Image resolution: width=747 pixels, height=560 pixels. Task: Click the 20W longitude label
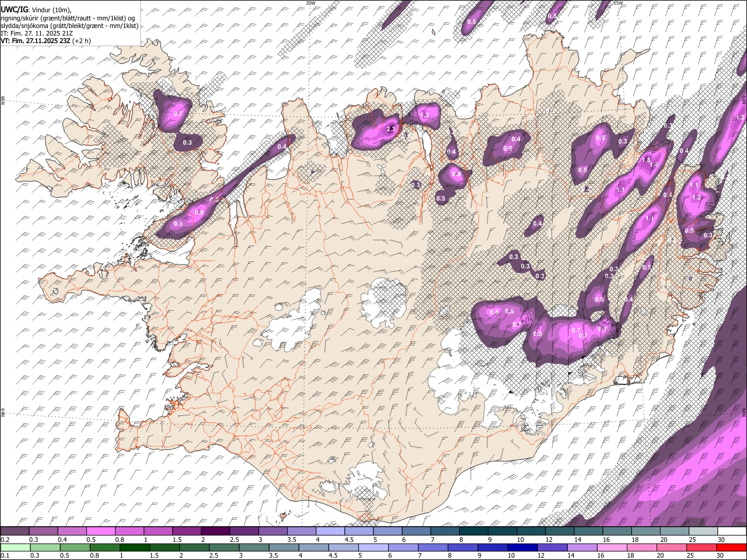pyautogui.click(x=310, y=3)
